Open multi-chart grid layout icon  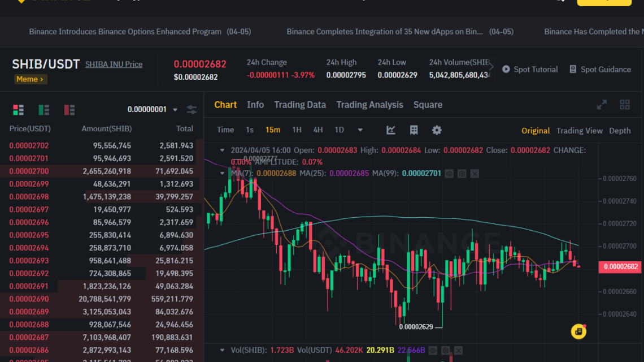pyautogui.click(x=624, y=105)
